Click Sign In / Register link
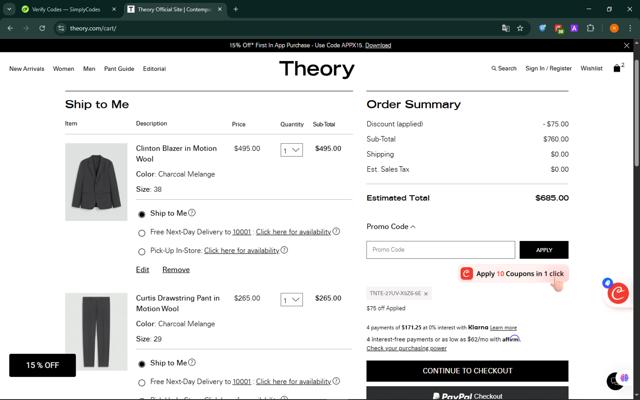The height and width of the screenshot is (400, 640). click(548, 68)
